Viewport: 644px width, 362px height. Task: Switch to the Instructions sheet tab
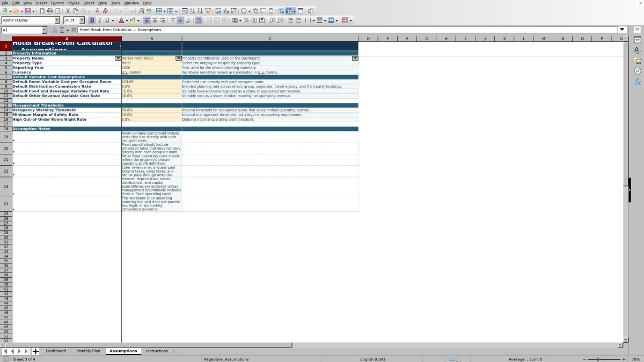click(x=157, y=351)
